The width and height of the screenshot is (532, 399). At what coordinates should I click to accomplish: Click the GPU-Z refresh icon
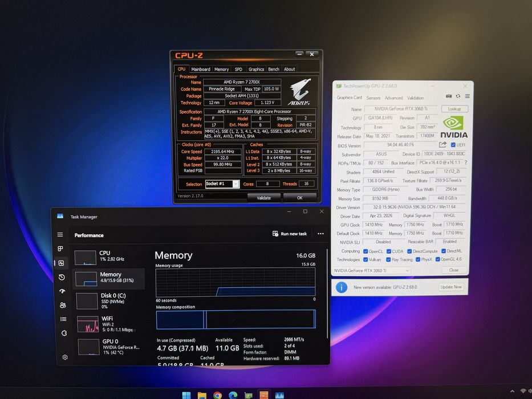pos(458,96)
